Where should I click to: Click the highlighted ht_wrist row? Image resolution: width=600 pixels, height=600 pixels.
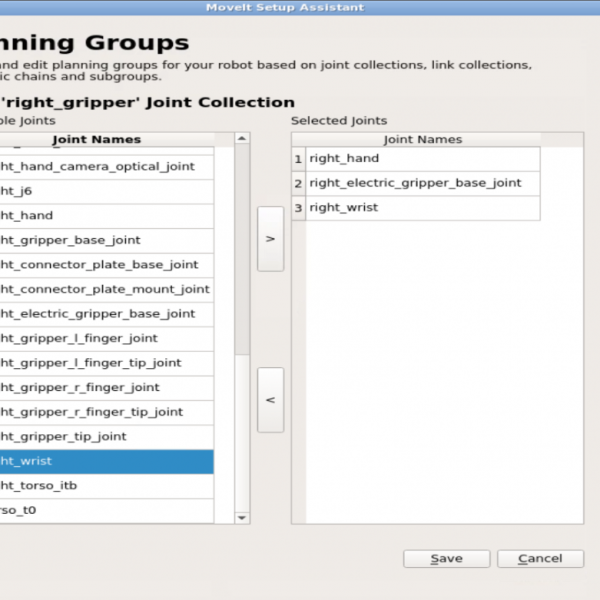(x=107, y=461)
